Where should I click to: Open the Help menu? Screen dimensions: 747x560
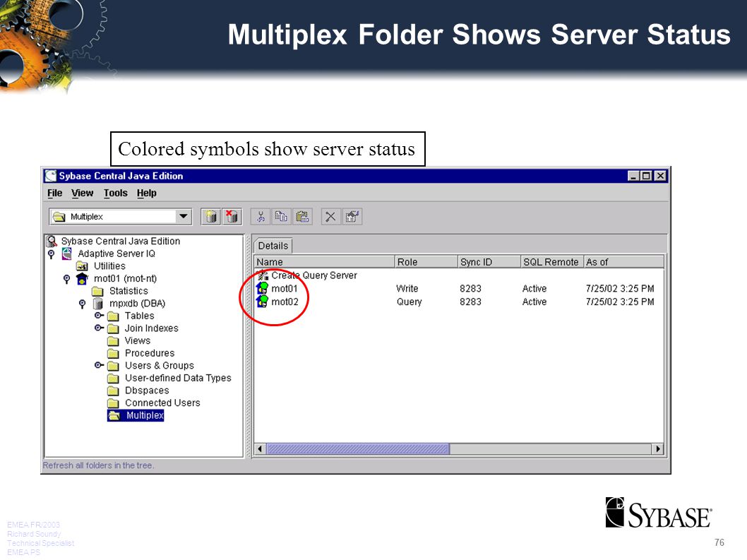(147, 193)
